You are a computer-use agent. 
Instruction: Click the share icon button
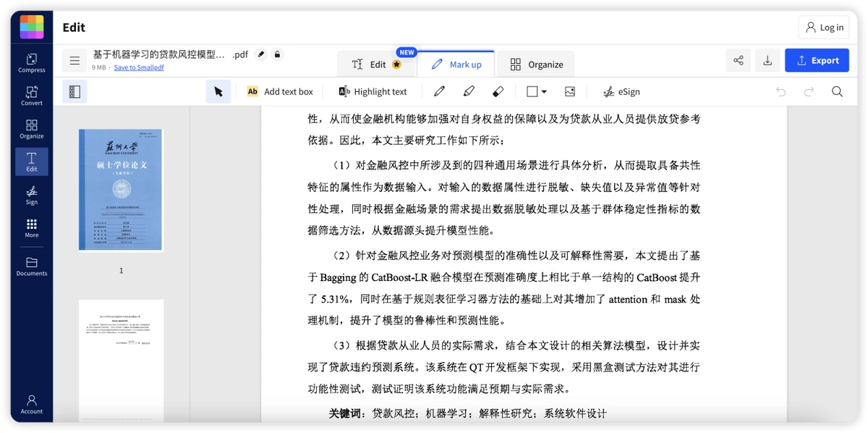tap(739, 61)
